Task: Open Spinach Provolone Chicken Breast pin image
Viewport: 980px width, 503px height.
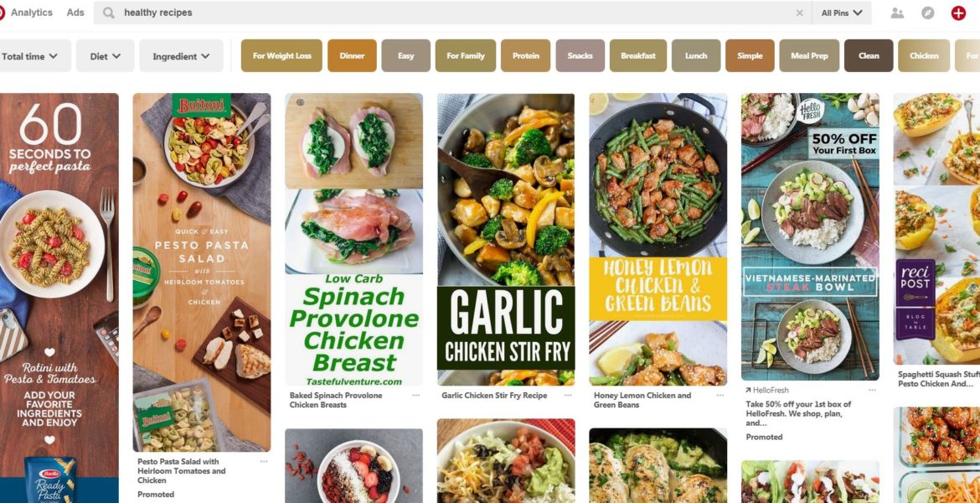Action: (x=353, y=240)
